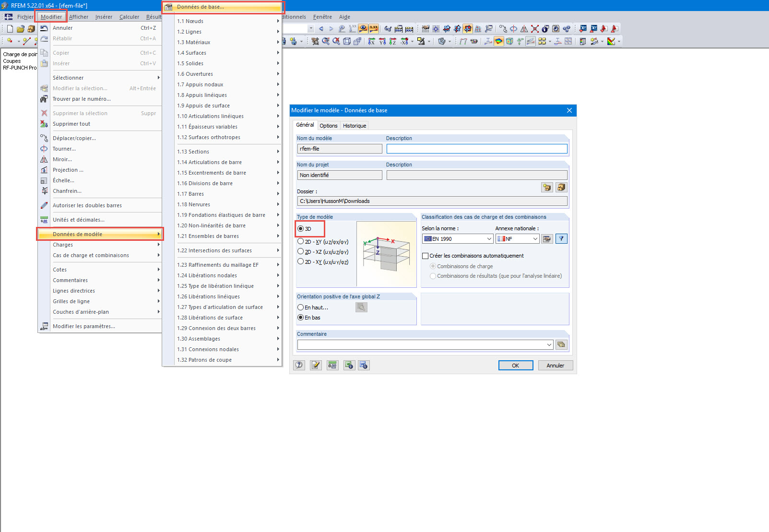Click the new project folder icon above Dossier

pyautogui.click(x=547, y=187)
